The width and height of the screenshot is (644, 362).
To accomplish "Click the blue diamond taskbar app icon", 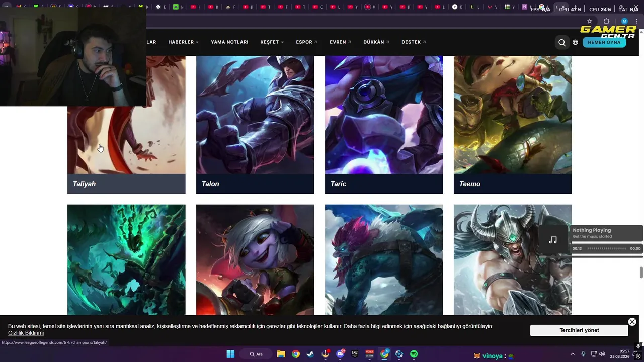I will (399, 354).
